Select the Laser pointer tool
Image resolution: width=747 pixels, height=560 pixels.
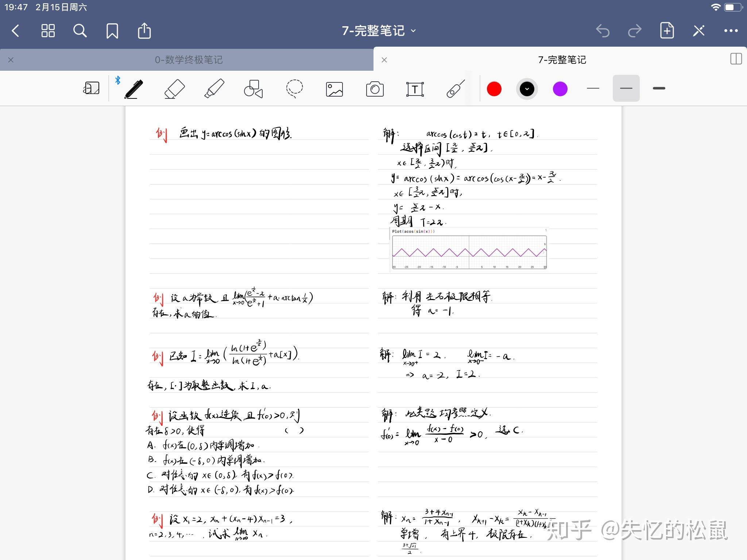(x=456, y=89)
